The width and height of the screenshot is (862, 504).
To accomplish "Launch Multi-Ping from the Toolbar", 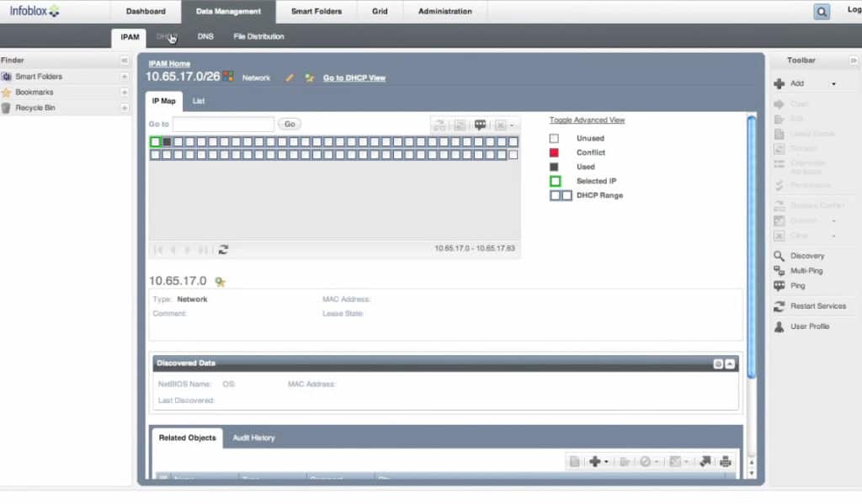I will pyautogui.click(x=798, y=270).
